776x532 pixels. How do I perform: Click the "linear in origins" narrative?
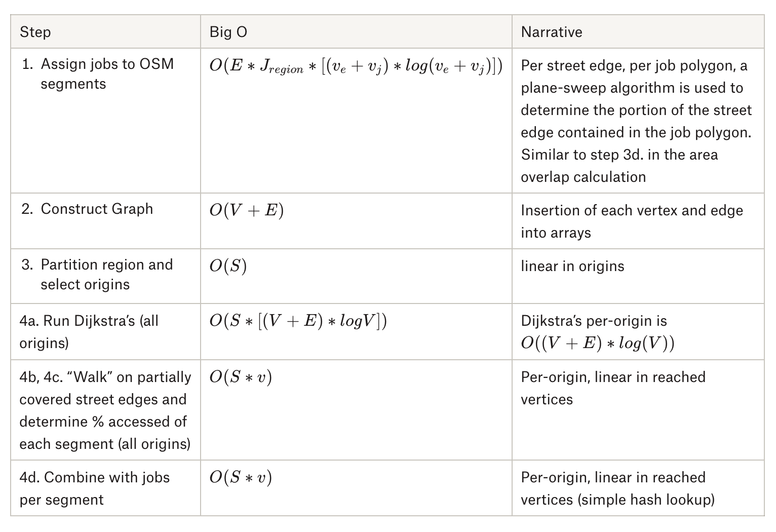point(572,266)
